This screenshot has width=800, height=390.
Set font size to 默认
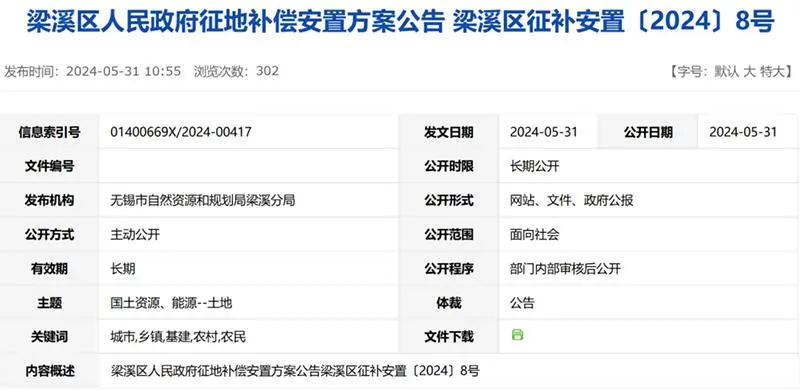tap(727, 72)
